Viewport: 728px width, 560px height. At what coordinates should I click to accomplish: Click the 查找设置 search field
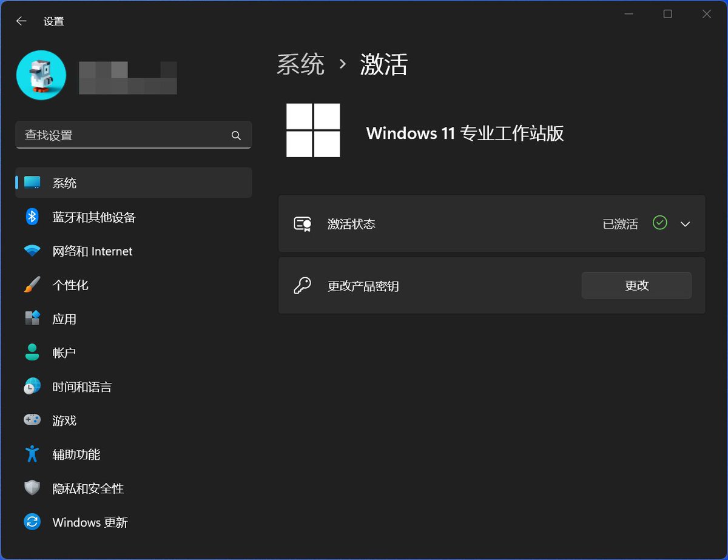pyautogui.click(x=133, y=135)
